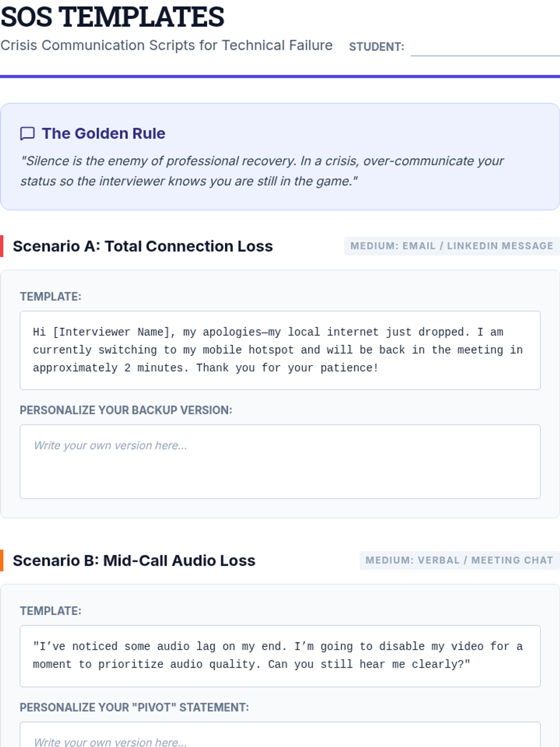Click the Personalize Your "Pivot" Statement label
This screenshot has height=747, width=560.
pyautogui.click(x=134, y=707)
